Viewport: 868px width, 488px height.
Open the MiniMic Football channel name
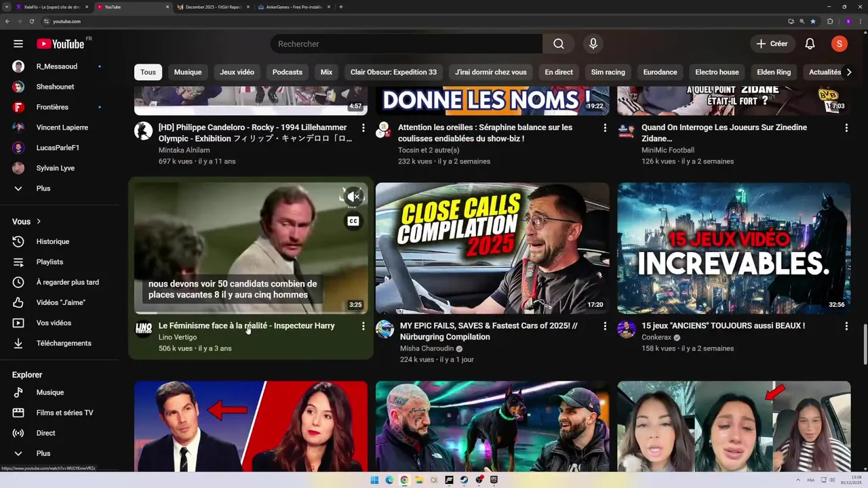point(668,150)
